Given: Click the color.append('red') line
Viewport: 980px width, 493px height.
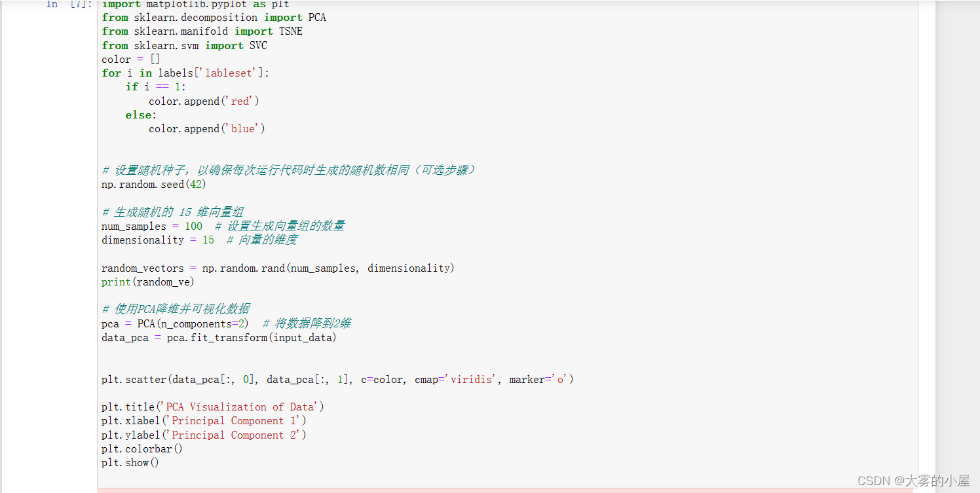Looking at the screenshot, I should (x=204, y=101).
